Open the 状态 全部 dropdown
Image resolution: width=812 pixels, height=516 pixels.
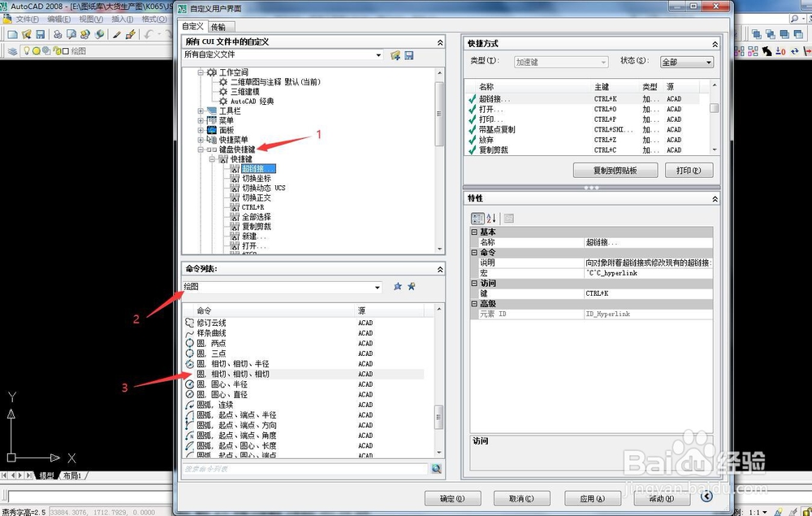[708, 63]
